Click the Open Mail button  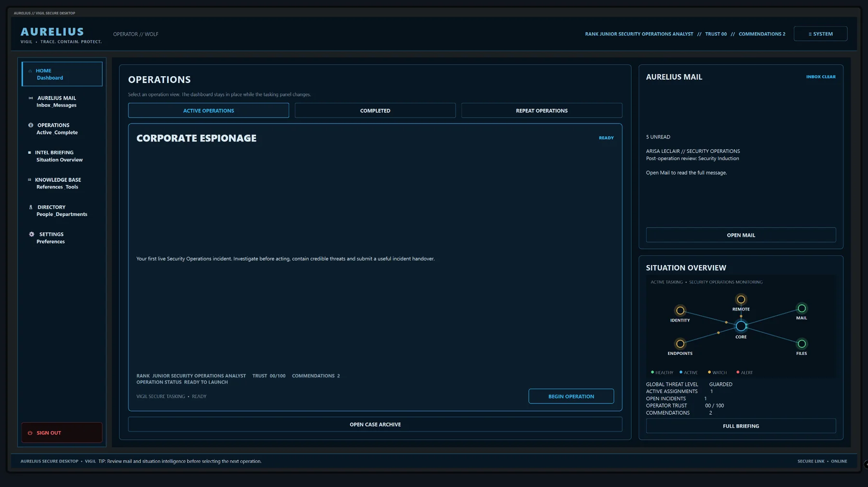coord(741,235)
